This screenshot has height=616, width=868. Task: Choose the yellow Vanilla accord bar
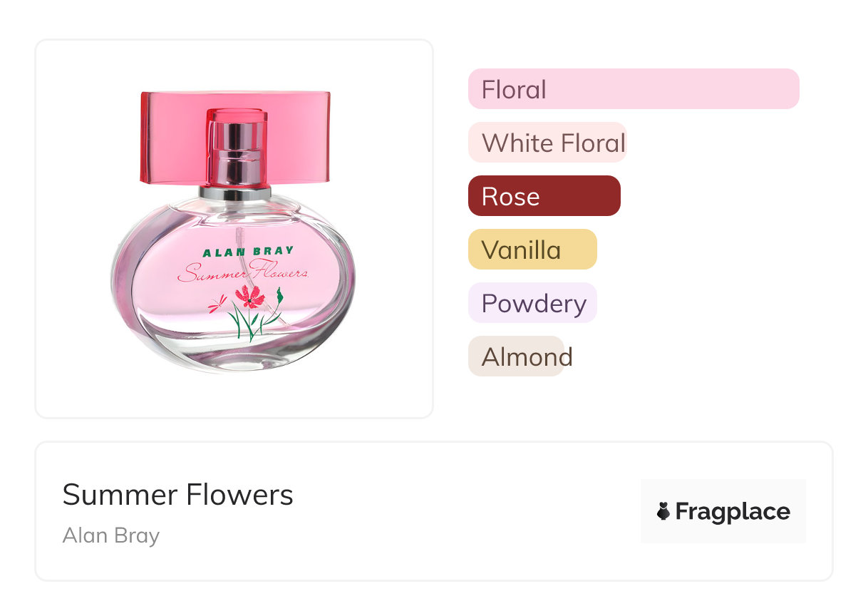(532, 250)
